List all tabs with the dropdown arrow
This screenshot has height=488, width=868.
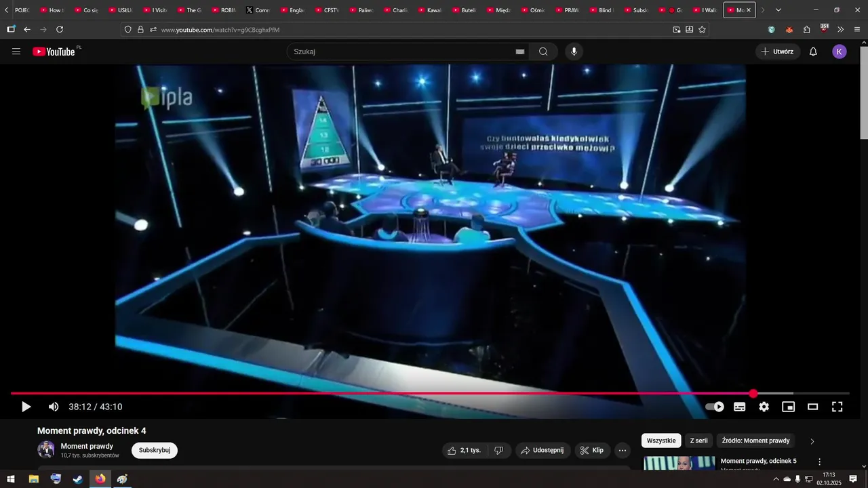pos(778,10)
